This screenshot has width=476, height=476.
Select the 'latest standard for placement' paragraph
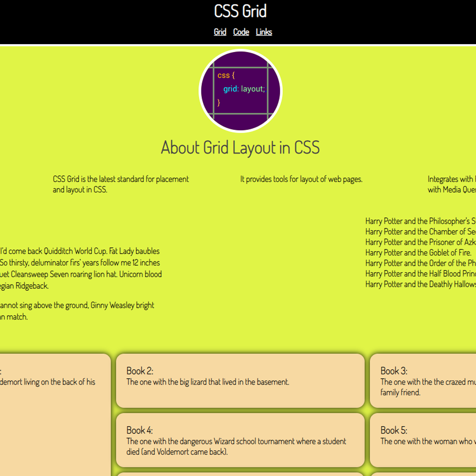pyautogui.click(x=121, y=184)
